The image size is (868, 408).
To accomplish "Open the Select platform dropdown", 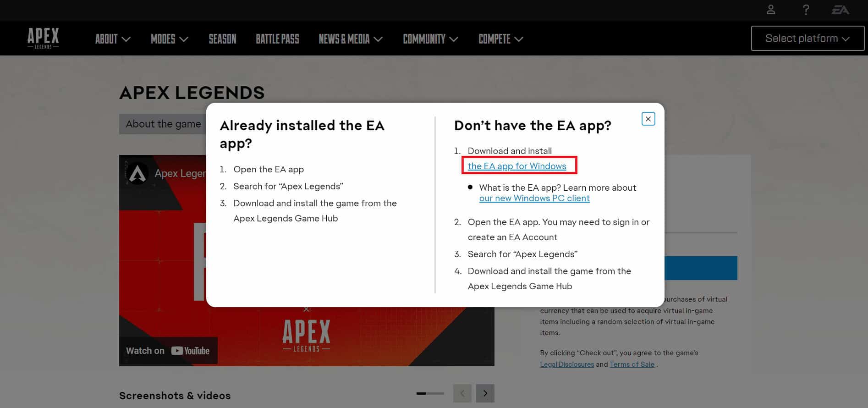I will pos(808,39).
